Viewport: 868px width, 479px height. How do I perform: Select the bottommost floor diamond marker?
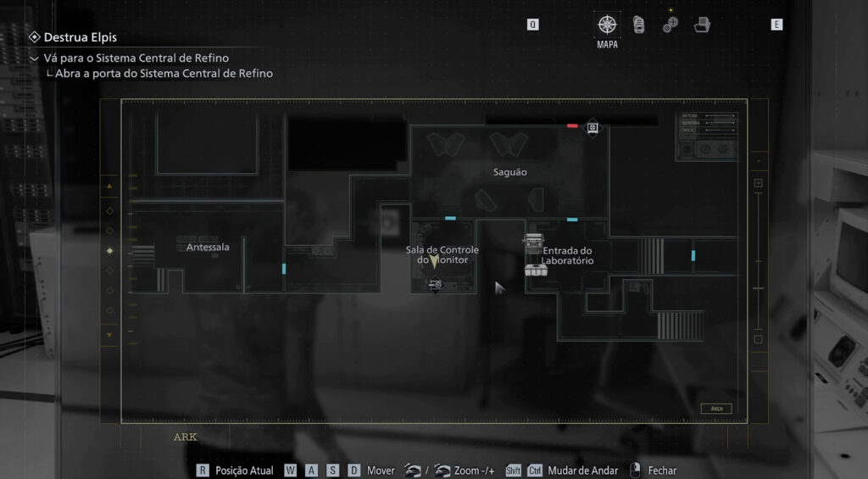pos(108,310)
